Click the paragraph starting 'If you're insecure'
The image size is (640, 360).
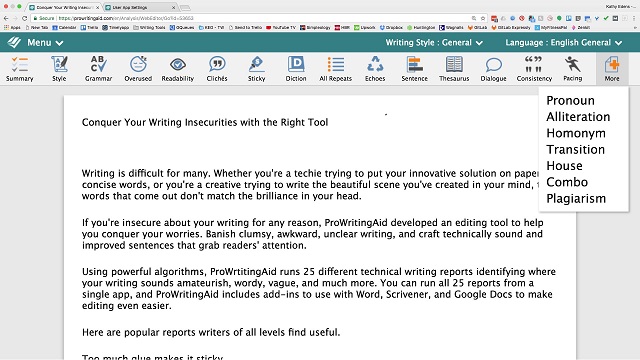tap(313, 234)
